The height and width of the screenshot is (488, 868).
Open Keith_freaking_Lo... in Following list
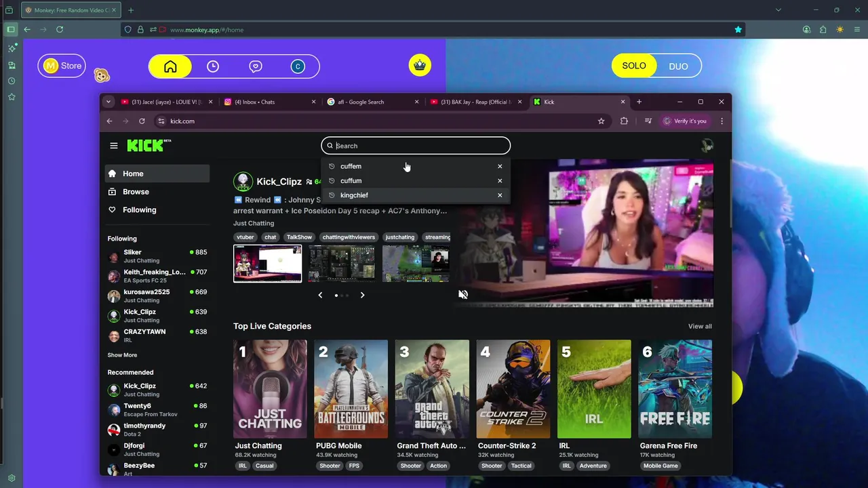[157, 276]
